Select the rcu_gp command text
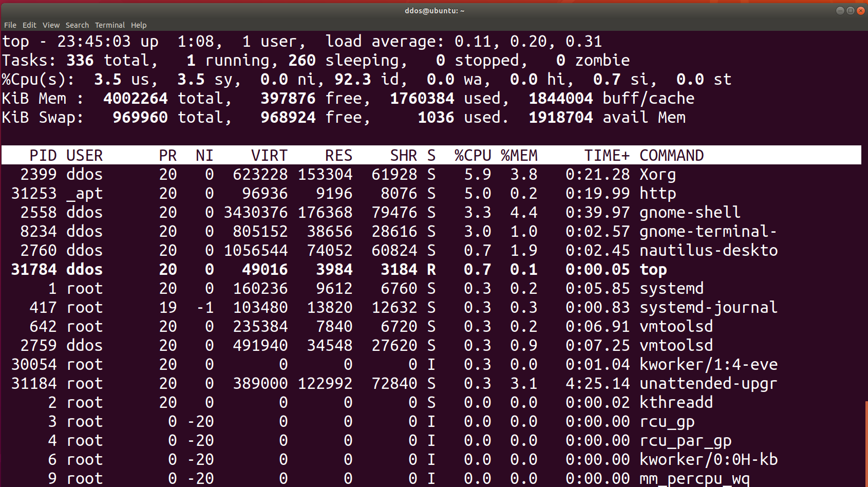The width and height of the screenshot is (868, 487). 667,422
